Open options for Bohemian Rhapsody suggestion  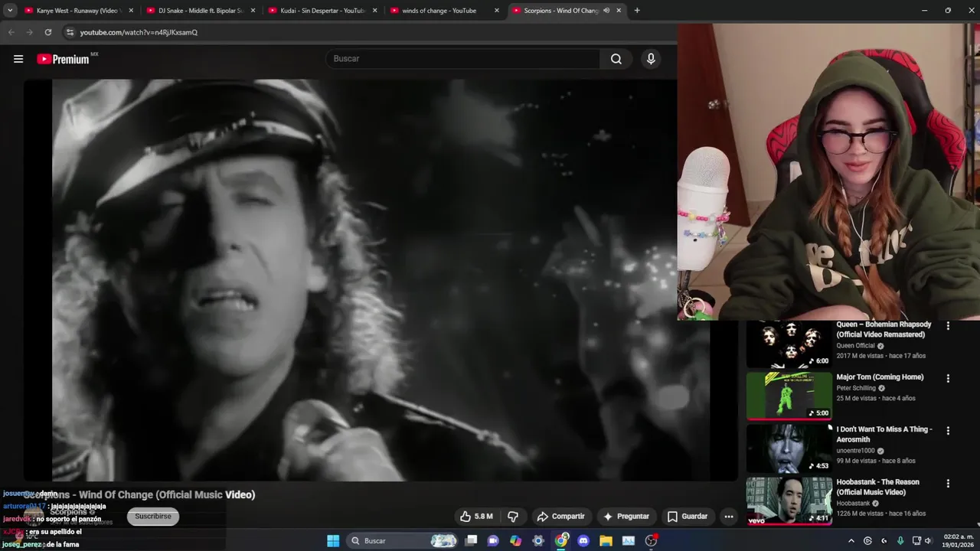948,326
